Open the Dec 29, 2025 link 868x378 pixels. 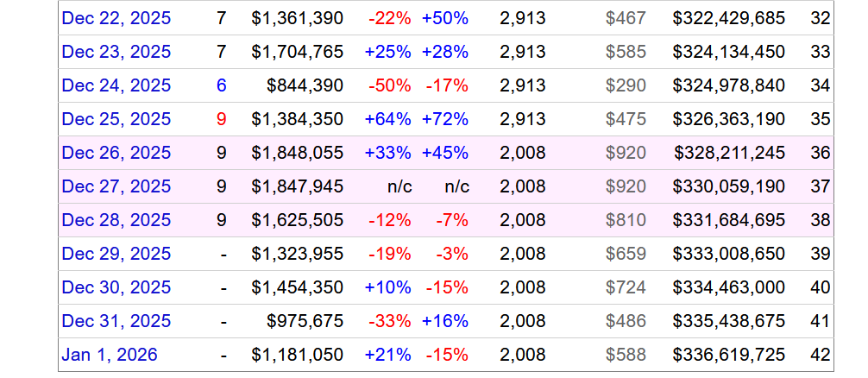(x=116, y=254)
